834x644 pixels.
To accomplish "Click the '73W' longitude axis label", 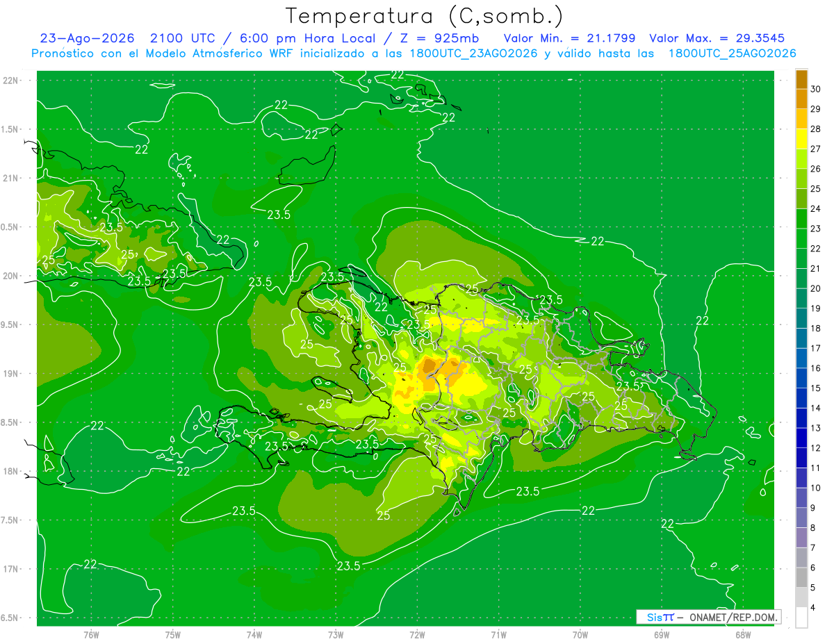I will tap(336, 635).
